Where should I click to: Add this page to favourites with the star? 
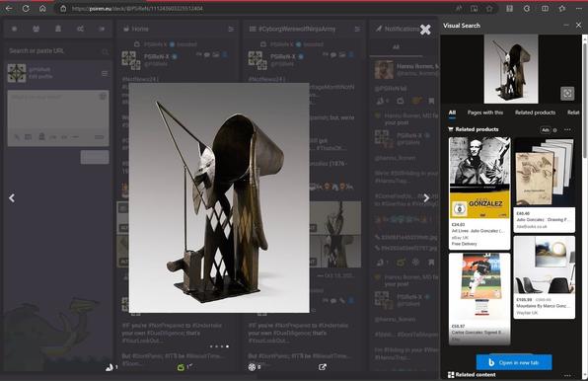click(x=489, y=8)
